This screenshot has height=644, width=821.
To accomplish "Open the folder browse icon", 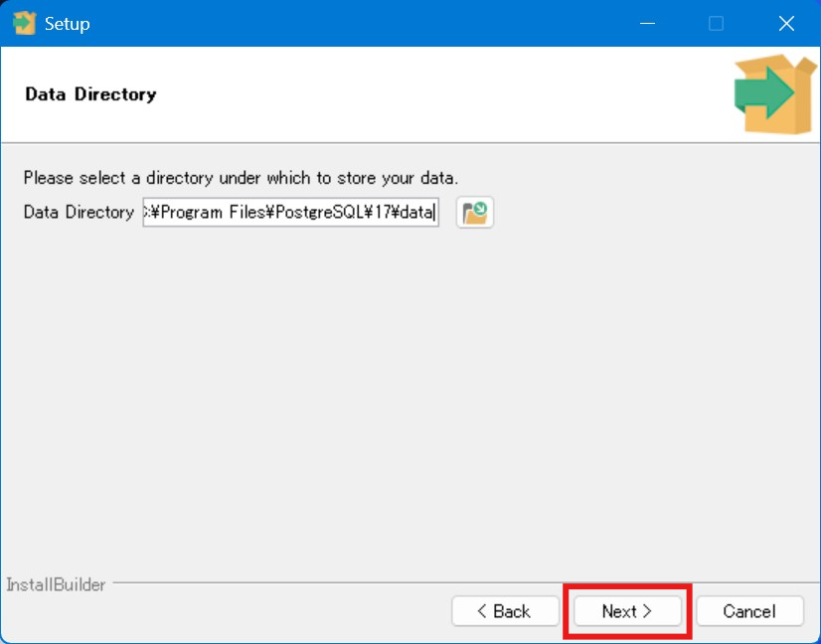I will [x=474, y=212].
